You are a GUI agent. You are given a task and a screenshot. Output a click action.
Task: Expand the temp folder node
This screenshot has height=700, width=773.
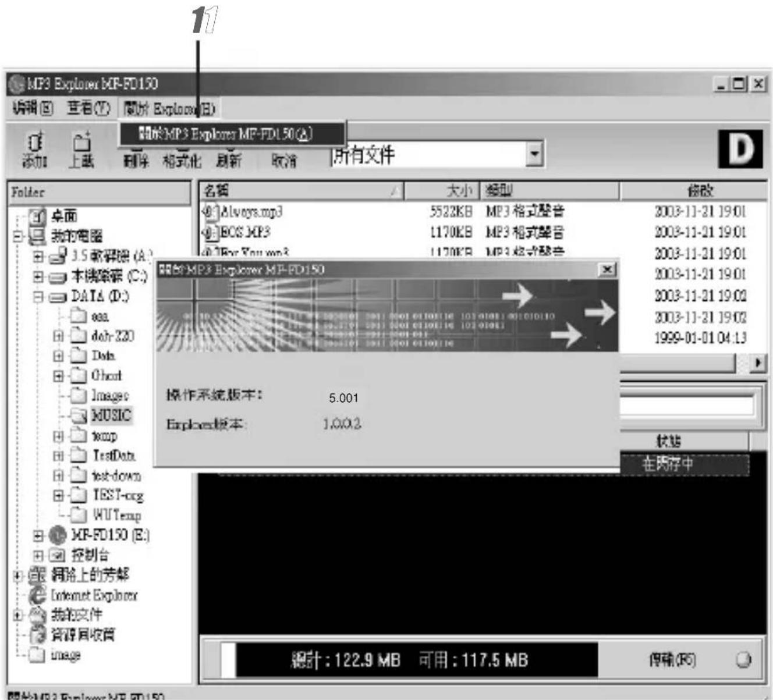click(58, 435)
